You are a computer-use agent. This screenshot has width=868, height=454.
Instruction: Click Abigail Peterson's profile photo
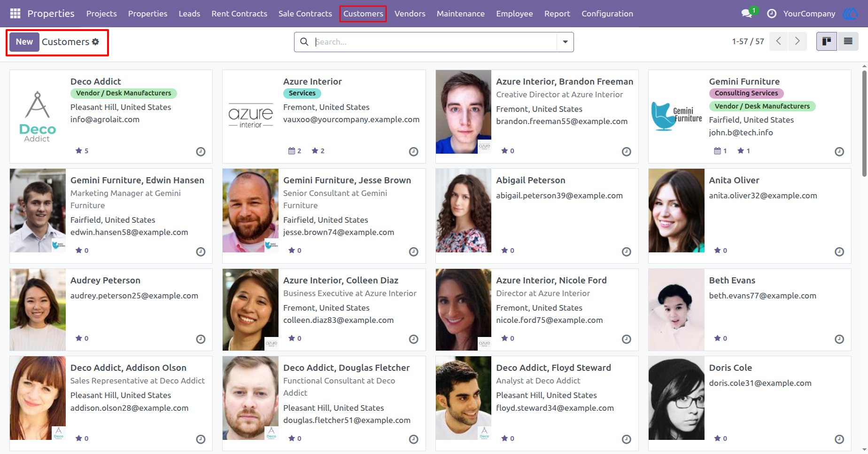pyautogui.click(x=464, y=211)
